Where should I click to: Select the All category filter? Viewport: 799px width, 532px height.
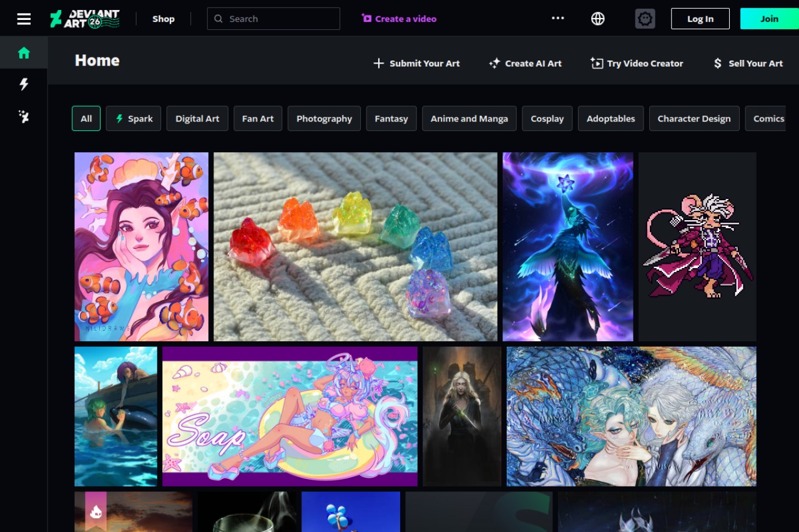pos(86,118)
